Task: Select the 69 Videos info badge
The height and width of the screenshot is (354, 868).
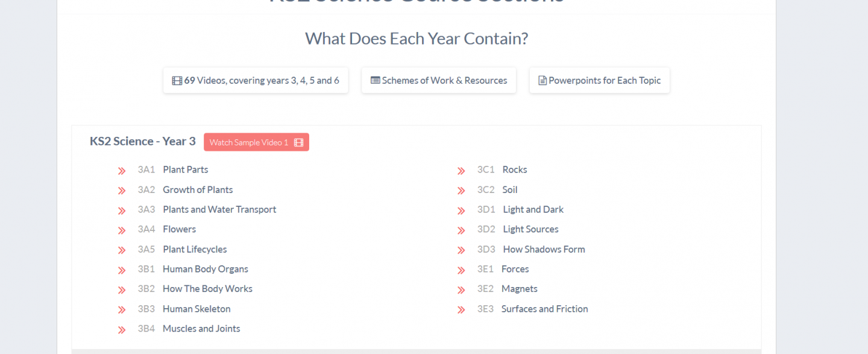Action: [x=256, y=80]
